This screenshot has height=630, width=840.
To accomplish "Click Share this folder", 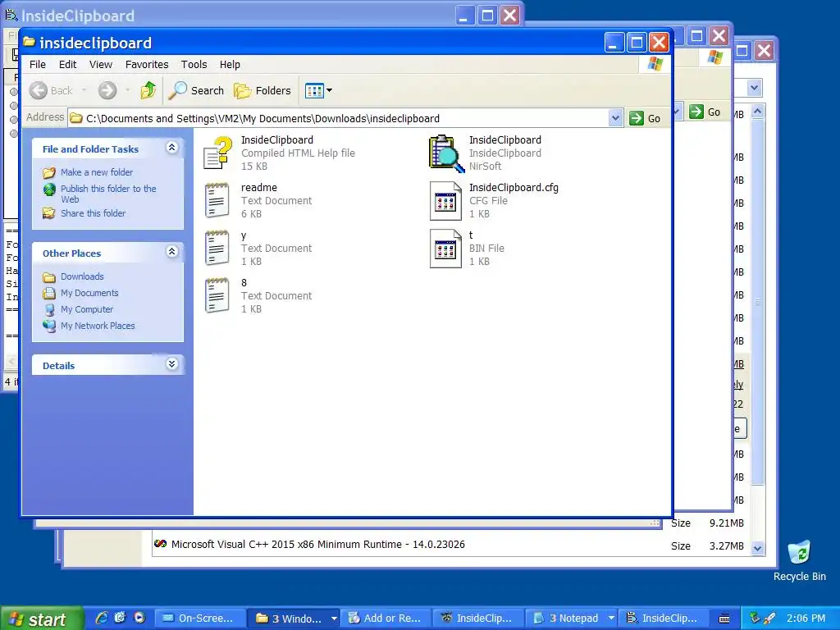I will (x=93, y=213).
